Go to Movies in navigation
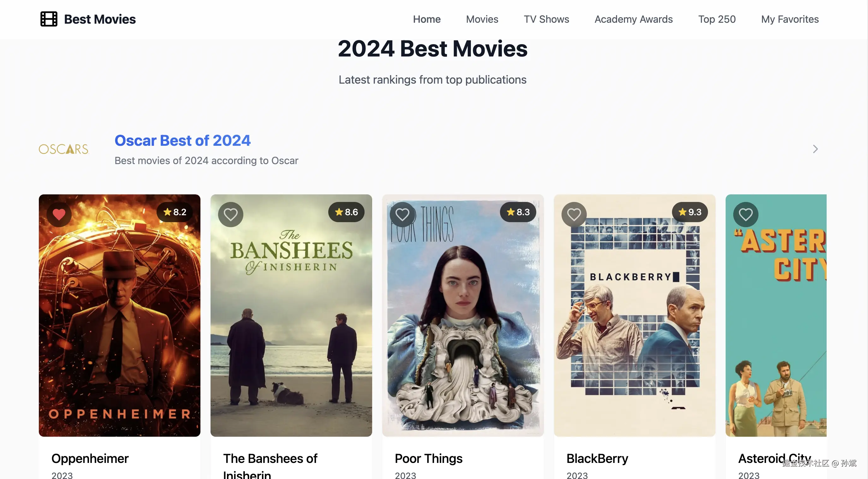This screenshot has width=868, height=479. 482,19
